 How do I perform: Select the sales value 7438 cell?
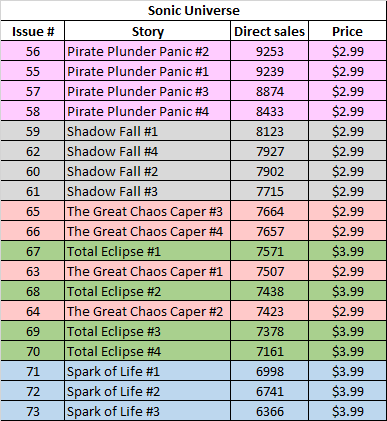click(x=269, y=291)
